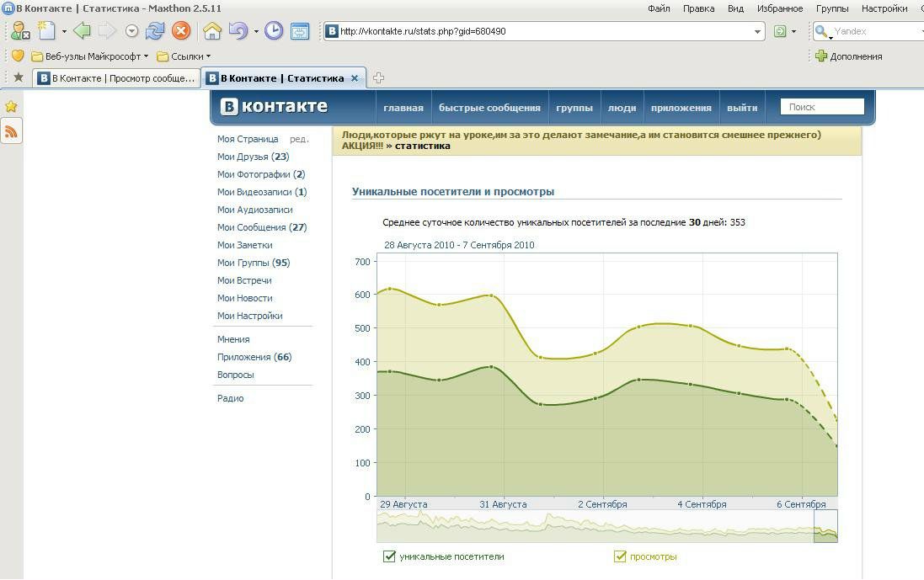Click the Undo closed page arrow icon
924x580 pixels.
click(x=238, y=30)
